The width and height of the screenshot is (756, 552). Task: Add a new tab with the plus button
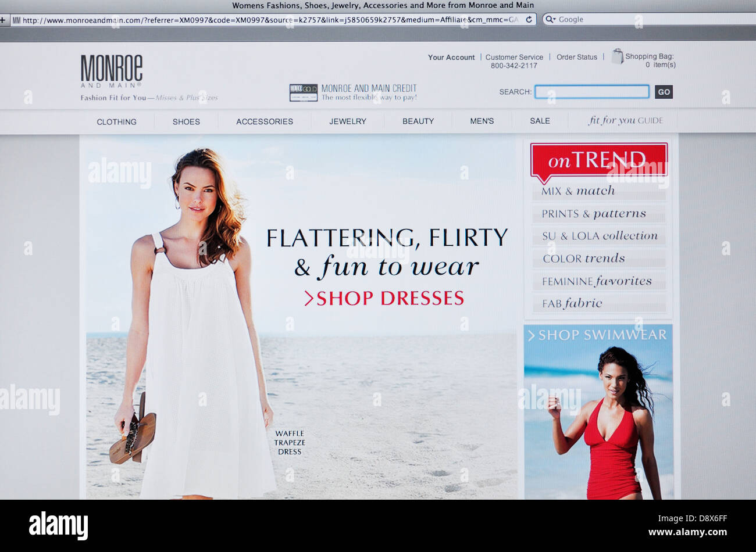pyautogui.click(x=3, y=20)
